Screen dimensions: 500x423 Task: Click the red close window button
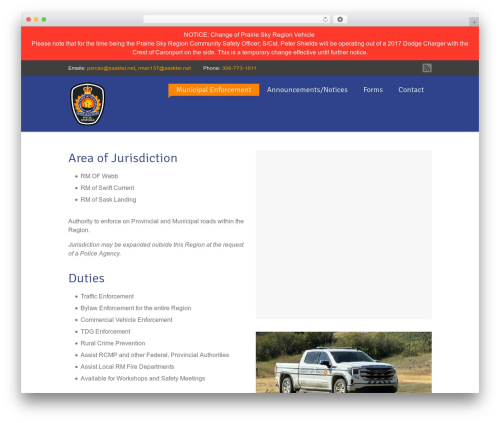[29, 19]
